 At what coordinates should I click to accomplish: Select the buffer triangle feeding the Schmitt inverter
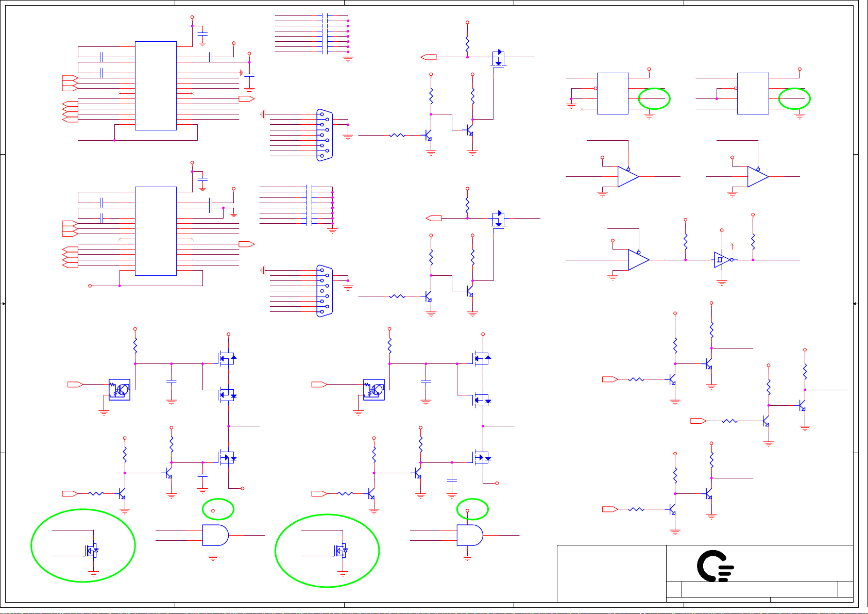point(639,260)
